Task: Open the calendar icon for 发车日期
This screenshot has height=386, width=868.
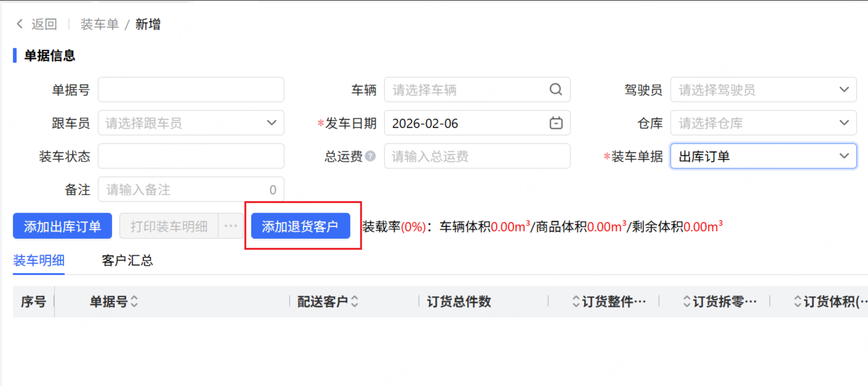Action: click(x=556, y=123)
